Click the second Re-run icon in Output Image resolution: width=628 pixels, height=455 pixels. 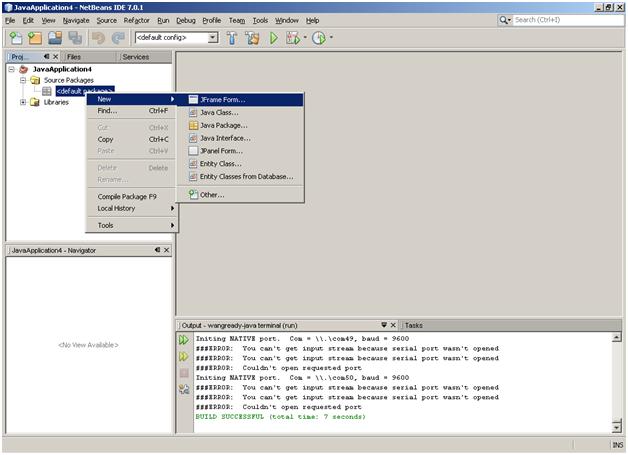(x=184, y=356)
